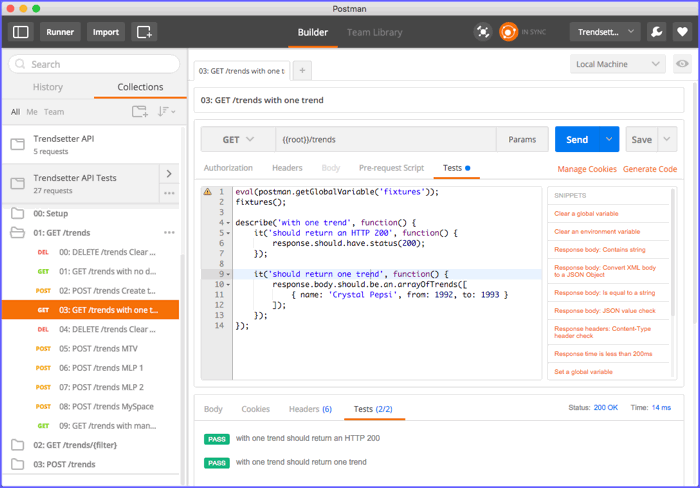Click Manage Cookies link
700x488 pixels.
point(587,169)
